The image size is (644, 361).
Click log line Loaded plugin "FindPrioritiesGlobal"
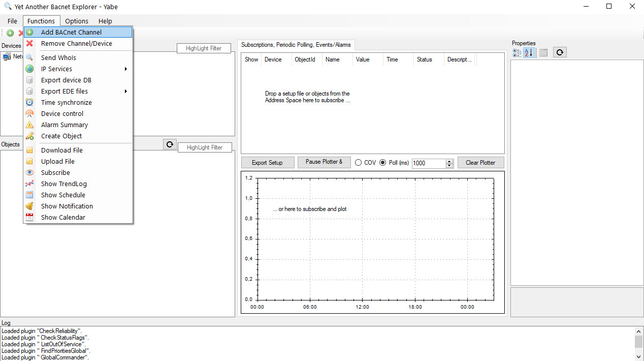pos(46,351)
